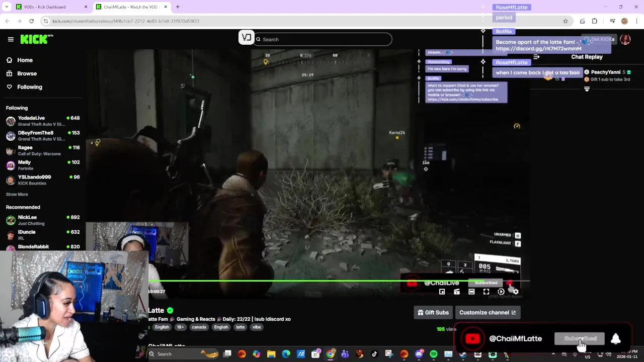Open Discord from the taskbar
Image resolution: width=644 pixels, height=362 pixels.
[419, 354]
